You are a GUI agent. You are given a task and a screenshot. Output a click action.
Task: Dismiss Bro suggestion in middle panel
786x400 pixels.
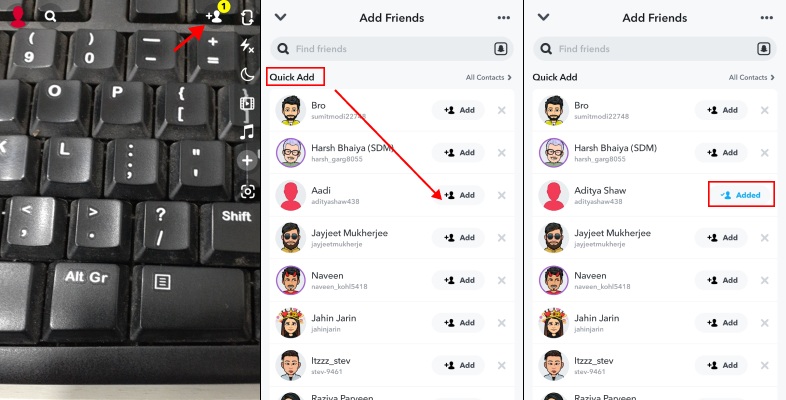(x=501, y=110)
